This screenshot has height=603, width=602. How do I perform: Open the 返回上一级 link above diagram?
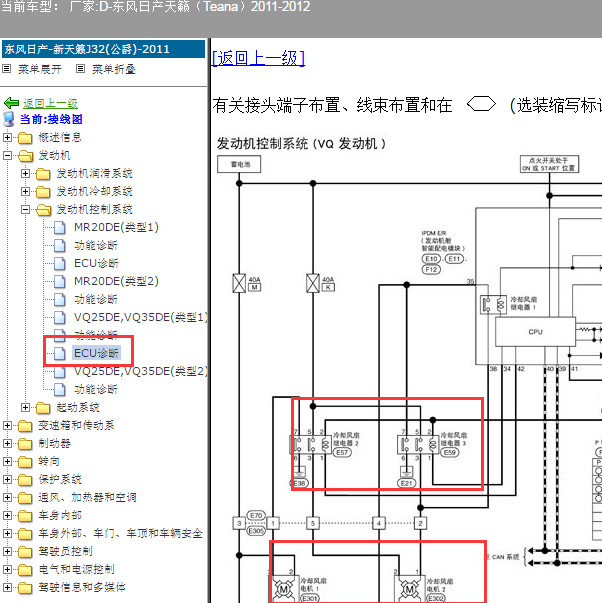(258, 59)
